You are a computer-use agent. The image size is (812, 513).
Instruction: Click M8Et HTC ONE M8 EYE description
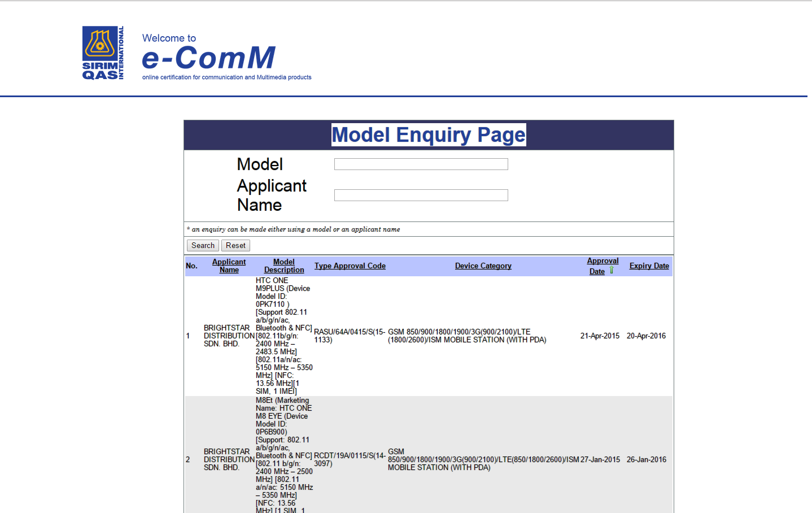point(284,456)
